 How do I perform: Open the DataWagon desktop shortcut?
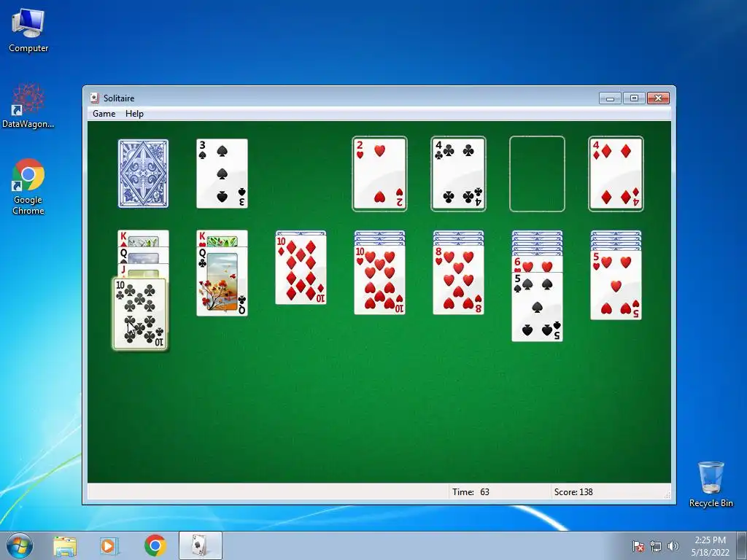click(x=28, y=106)
